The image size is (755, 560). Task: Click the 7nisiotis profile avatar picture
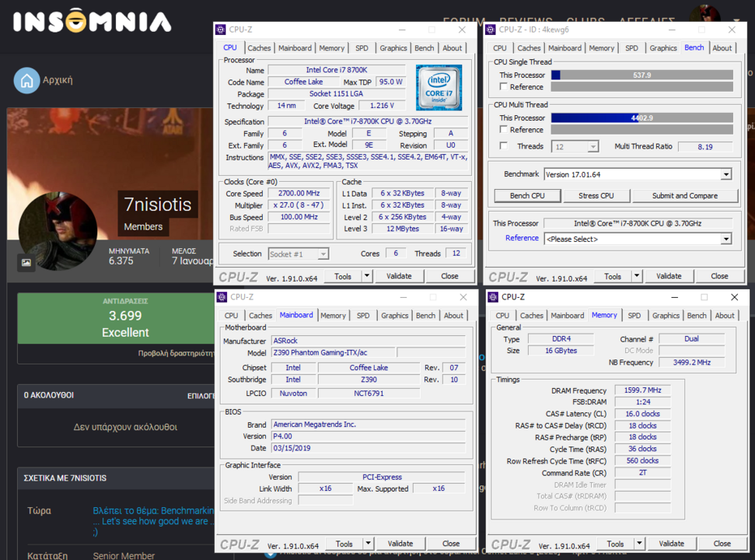(x=58, y=230)
